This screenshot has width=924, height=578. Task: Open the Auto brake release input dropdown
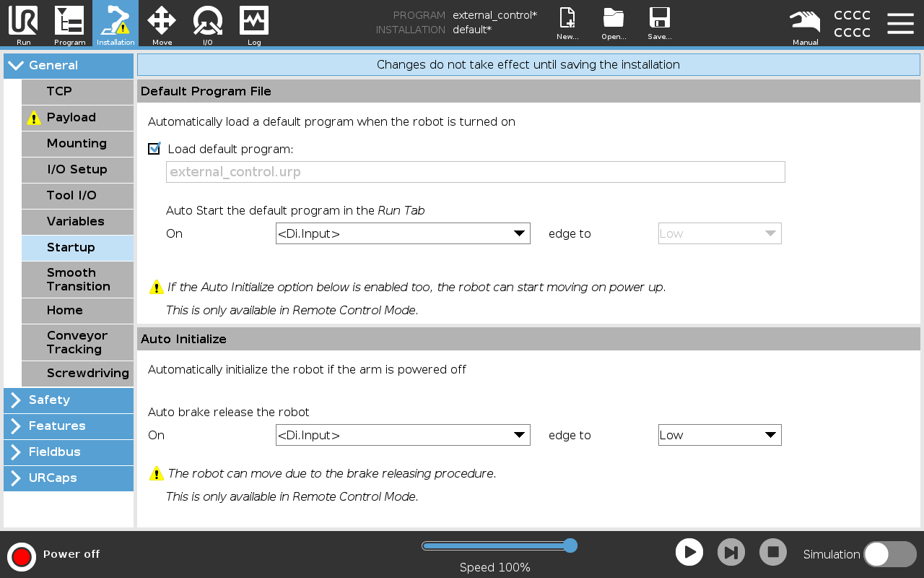403,435
